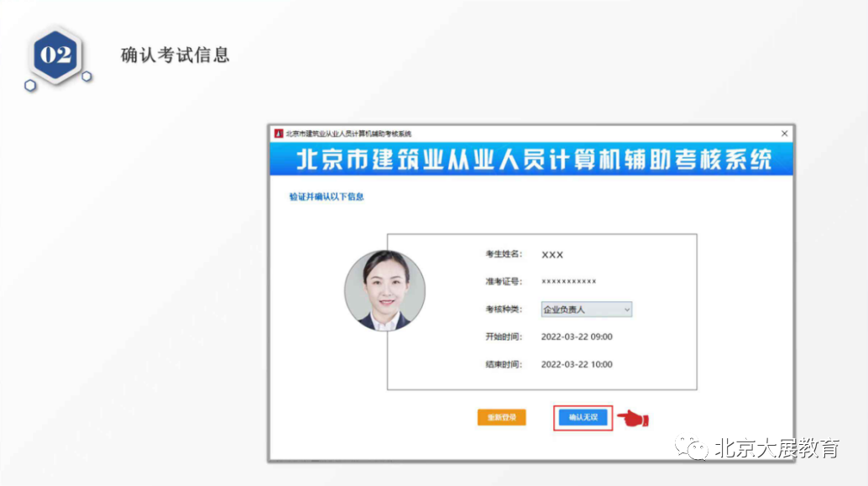Open the 考核种类 dropdown arrow
The height and width of the screenshot is (486, 868).
click(x=626, y=310)
